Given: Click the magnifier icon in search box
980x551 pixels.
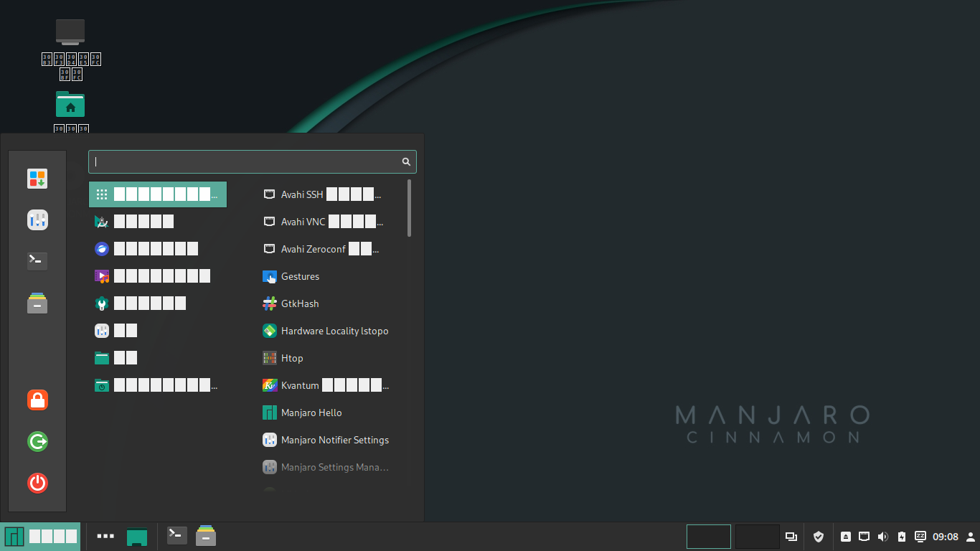Looking at the screenshot, I should point(406,161).
